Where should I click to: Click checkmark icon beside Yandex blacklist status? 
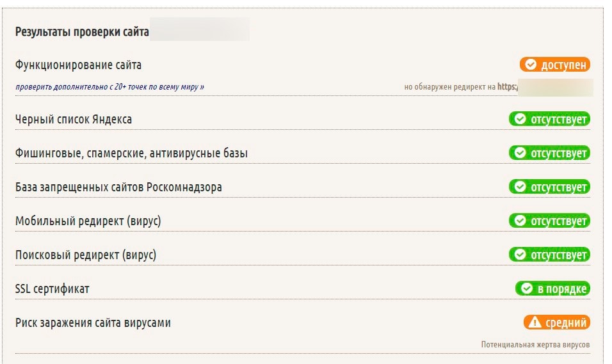[520, 119]
